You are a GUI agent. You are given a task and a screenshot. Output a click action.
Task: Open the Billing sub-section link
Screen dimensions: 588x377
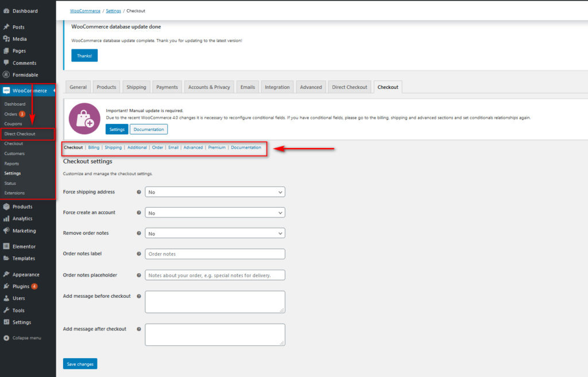[94, 147]
